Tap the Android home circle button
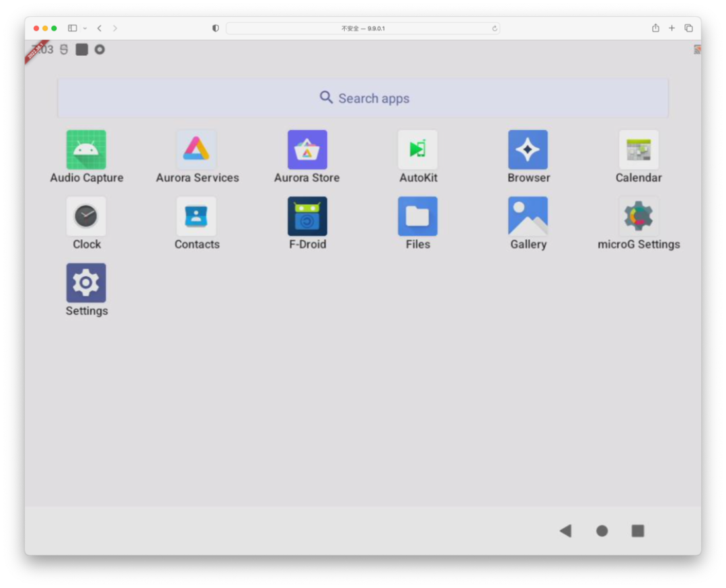Viewport: 726px width, 588px height. [602, 531]
